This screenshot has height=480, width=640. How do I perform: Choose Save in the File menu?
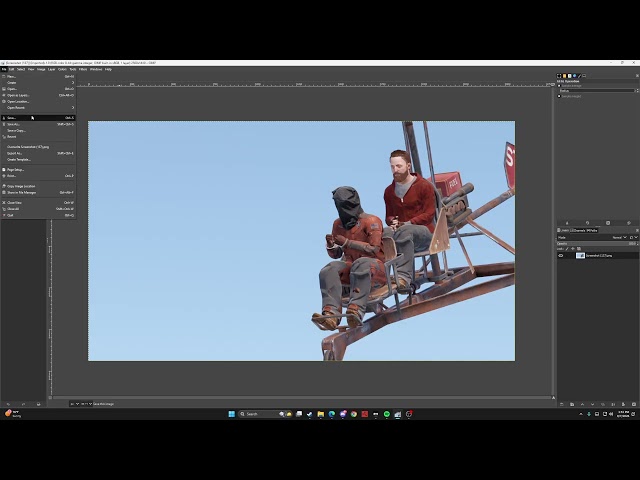(38, 118)
